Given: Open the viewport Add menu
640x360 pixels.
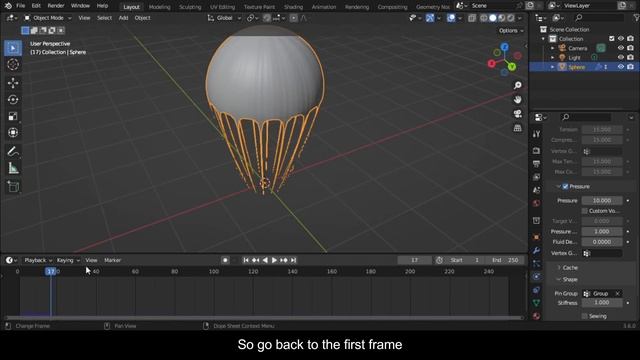Looking at the screenshot, I should (x=123, y=18).
